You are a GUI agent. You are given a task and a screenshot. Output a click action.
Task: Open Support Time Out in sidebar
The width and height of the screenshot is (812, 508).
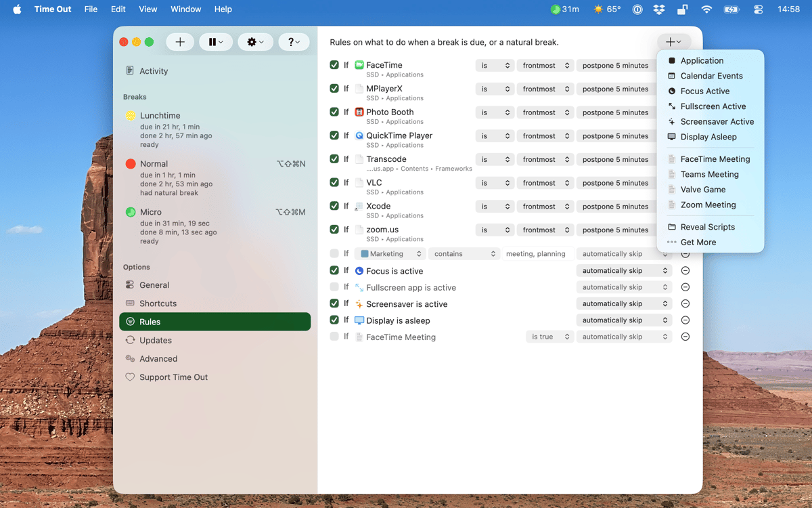[x=173, y=377]
